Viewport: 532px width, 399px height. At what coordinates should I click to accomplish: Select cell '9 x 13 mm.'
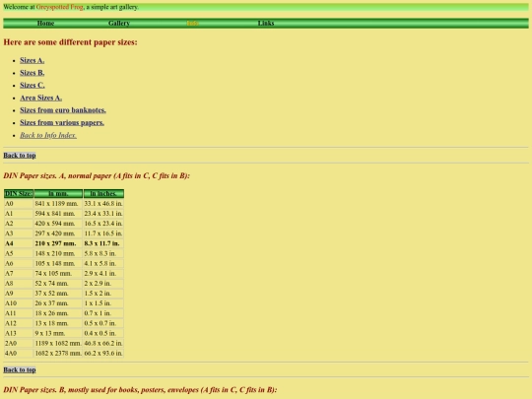coord(58,333)
